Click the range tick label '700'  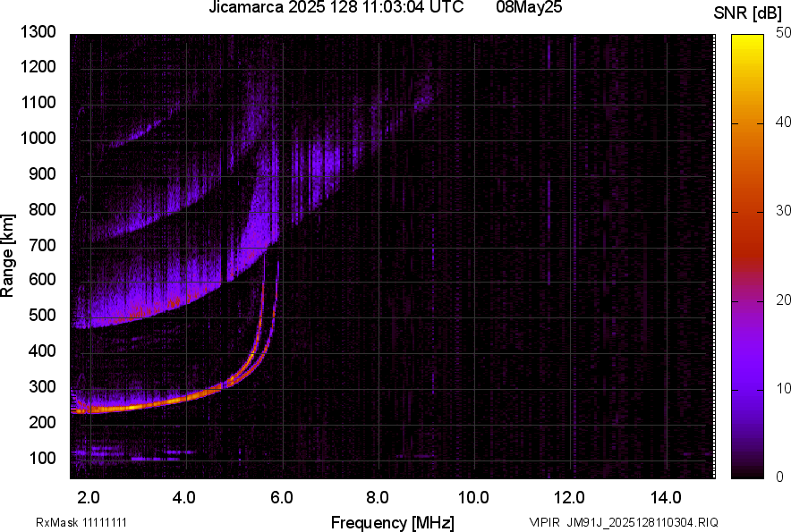pyautogui.click(x=42, y=245)
